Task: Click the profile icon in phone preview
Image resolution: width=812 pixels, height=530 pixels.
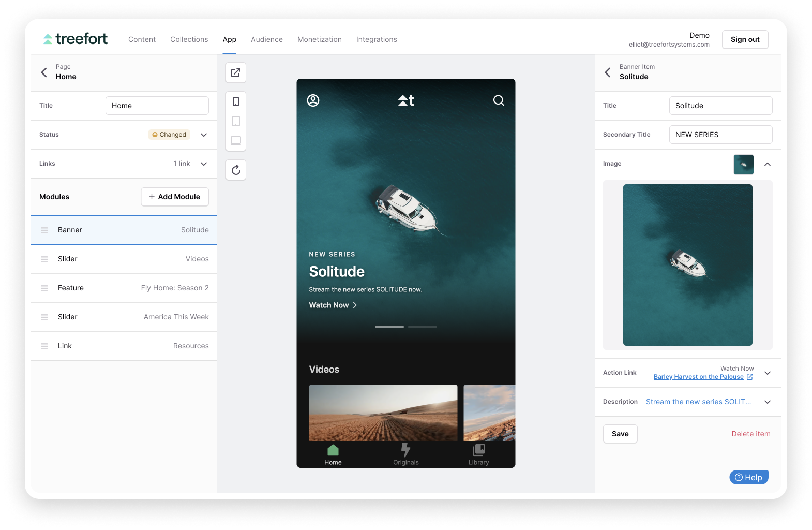Action: (x=313, y=100)
